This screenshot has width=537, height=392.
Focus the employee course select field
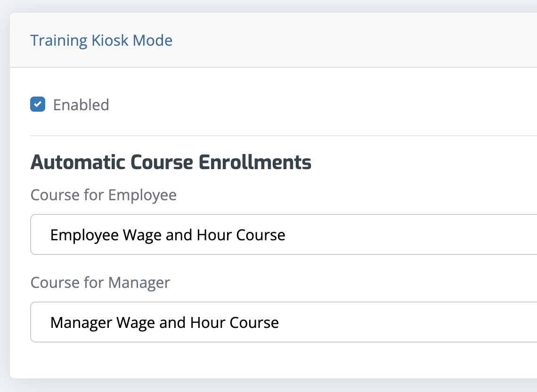click(x=377, y=235)
